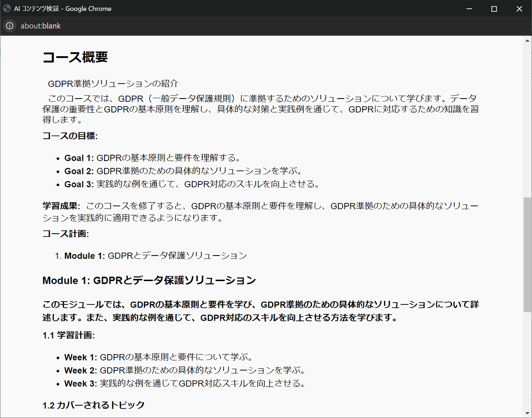Click the 学習成果 label

pos(61,206)
